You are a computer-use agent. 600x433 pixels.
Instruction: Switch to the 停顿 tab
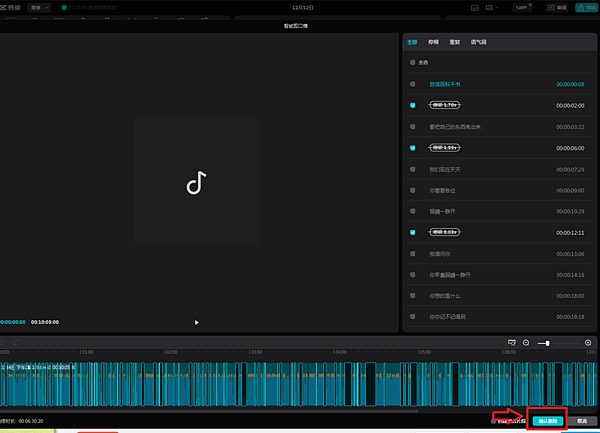433,43
